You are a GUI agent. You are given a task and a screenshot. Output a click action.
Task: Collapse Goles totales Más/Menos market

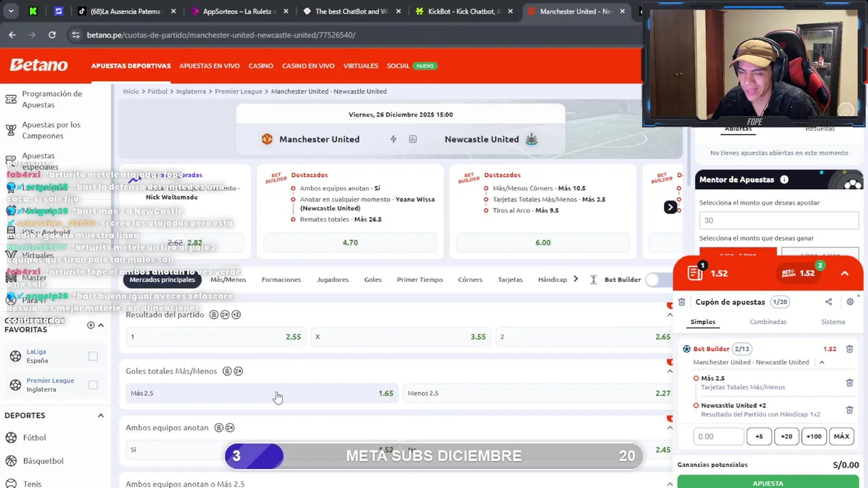tap(670, 371)
